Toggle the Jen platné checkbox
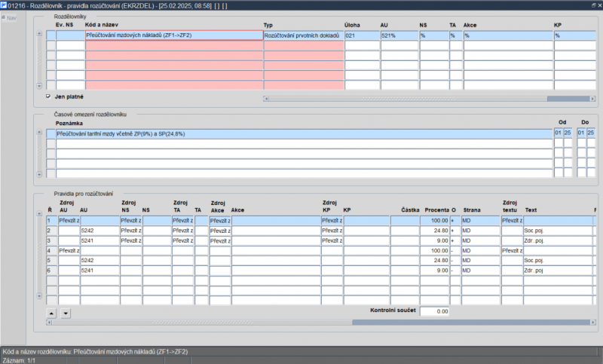 48,96
